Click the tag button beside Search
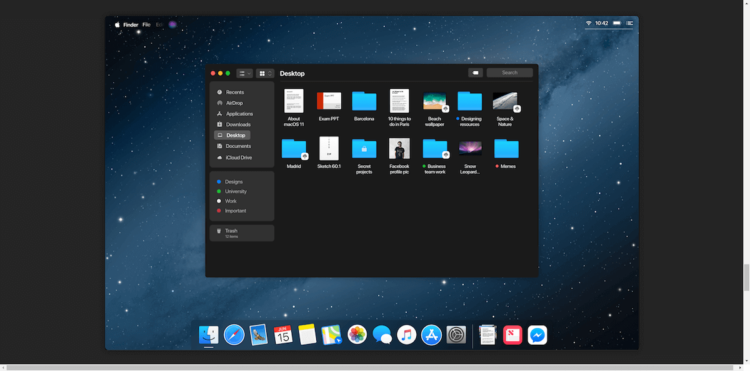The image size is (750, 371). coord(475,73)
